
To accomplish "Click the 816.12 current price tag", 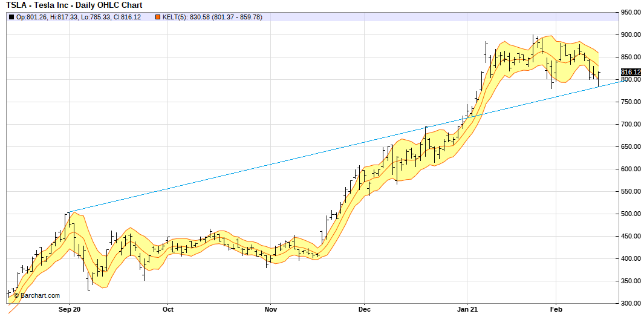I will [x=631, y=72].
